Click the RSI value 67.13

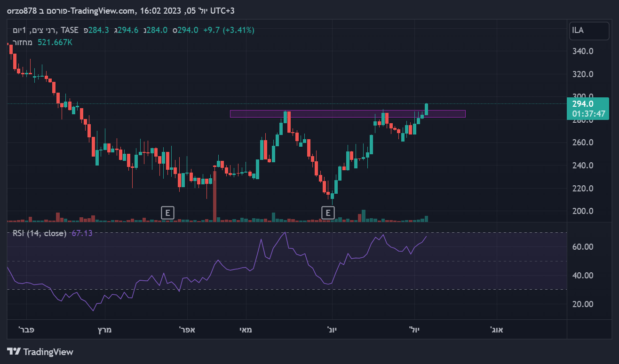82,233
